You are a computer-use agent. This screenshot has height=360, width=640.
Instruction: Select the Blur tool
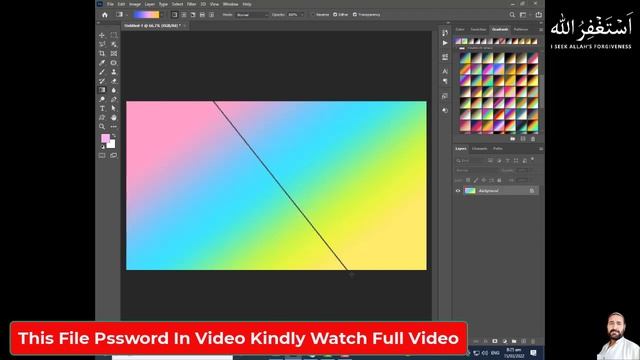pos(114,90)
